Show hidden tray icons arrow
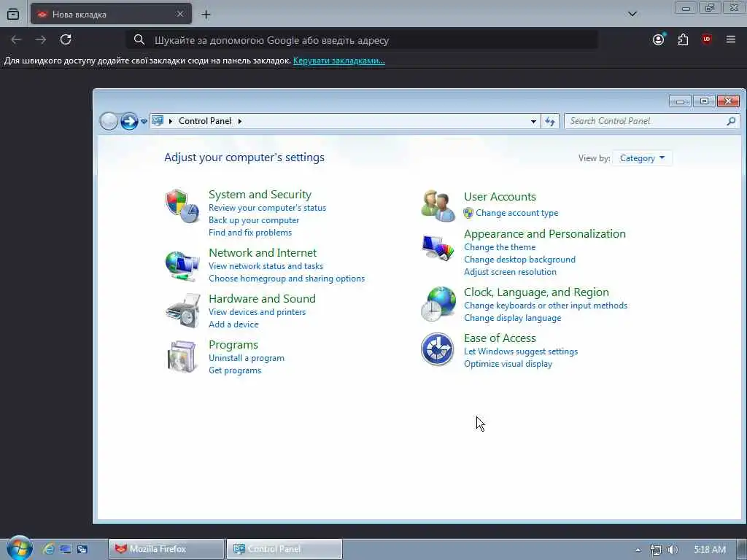This screenshot has width=747, height=560. (x=638, y=550)
